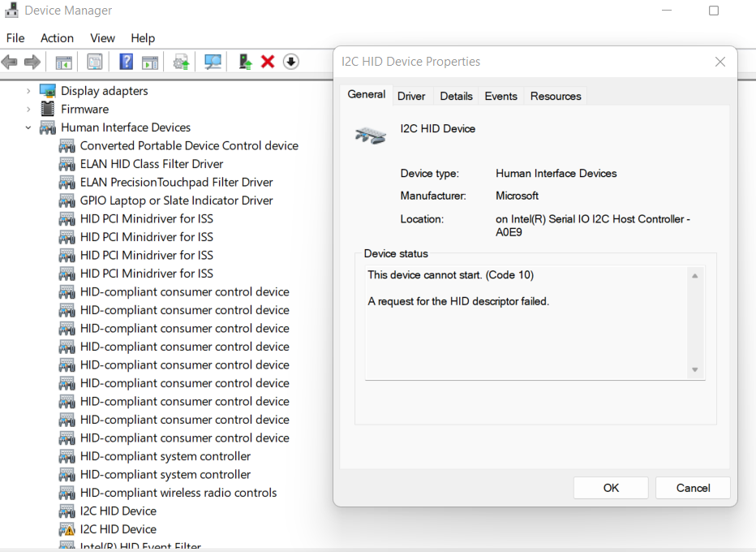
Task: Collapse the Human Interface Devices category
Action: pyautogui.click(x=28, y=127)
